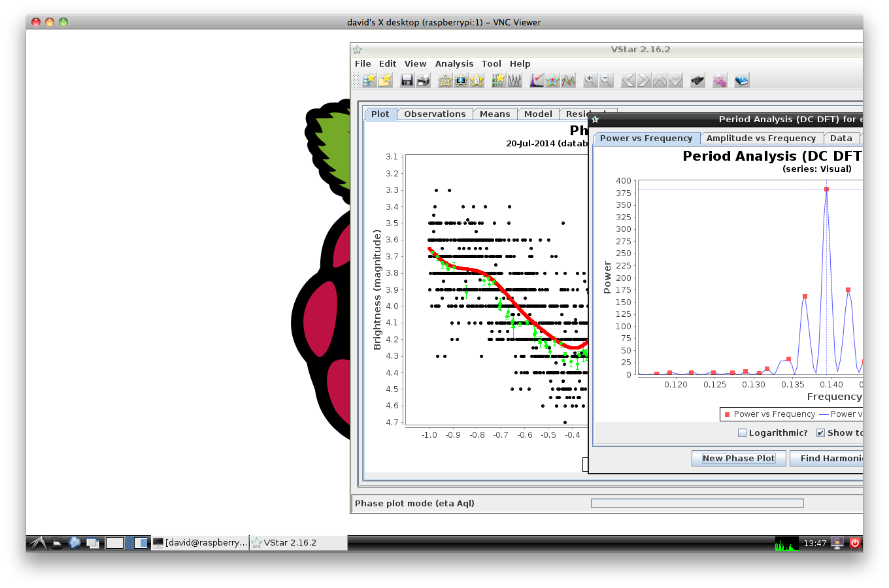Open the Tool menu

491,64
